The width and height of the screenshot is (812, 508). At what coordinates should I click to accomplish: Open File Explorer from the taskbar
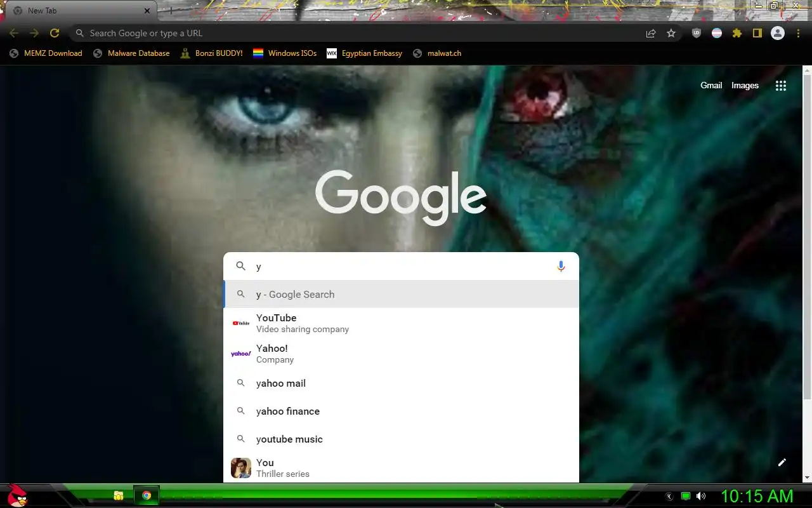point(119,496)
